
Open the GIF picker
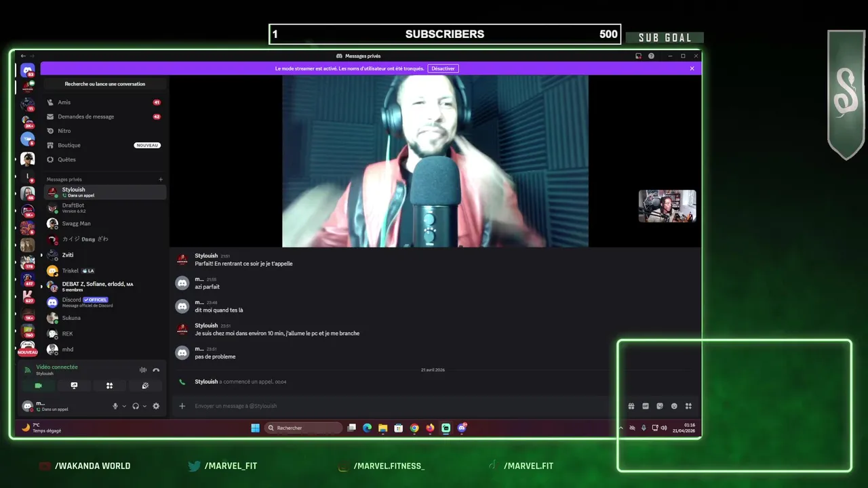tap(646, 406)
